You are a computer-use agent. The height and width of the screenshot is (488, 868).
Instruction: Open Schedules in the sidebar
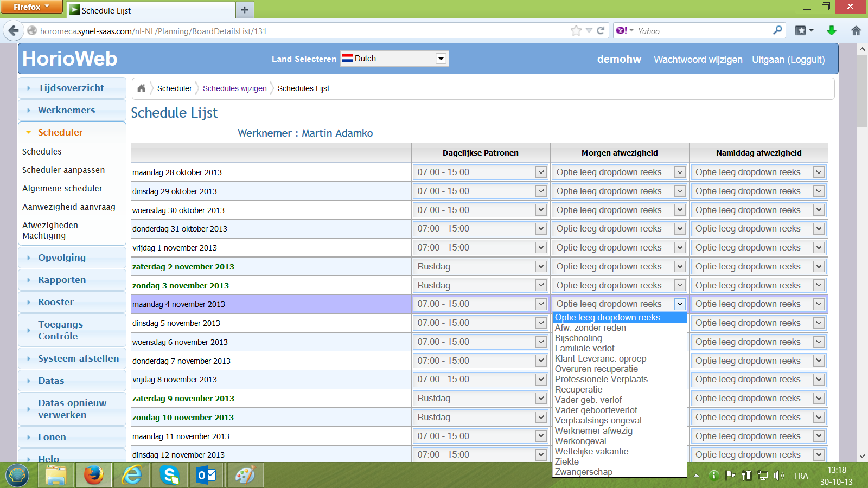tap(42, 152)
